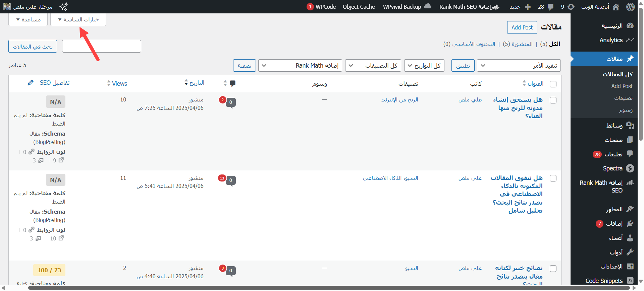Viewport: 644px width, 291px height.
Task: Open Spectra from the sidebar
Action: click(613, 168)
